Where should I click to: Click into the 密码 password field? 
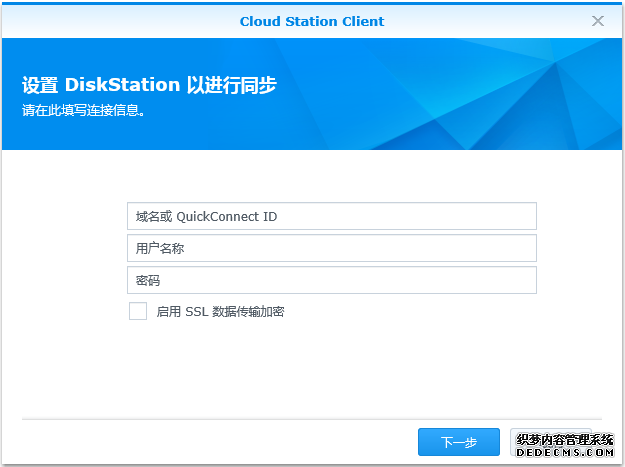332,280
